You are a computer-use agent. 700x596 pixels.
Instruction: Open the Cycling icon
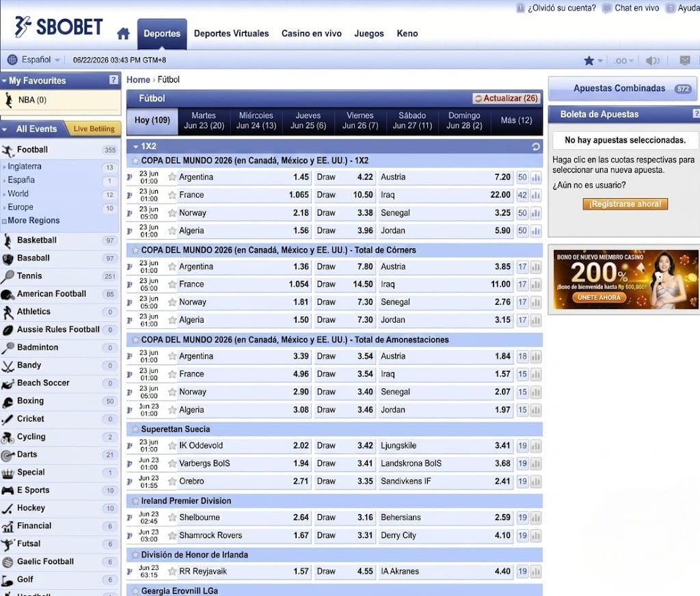click(x=8, y=437)
